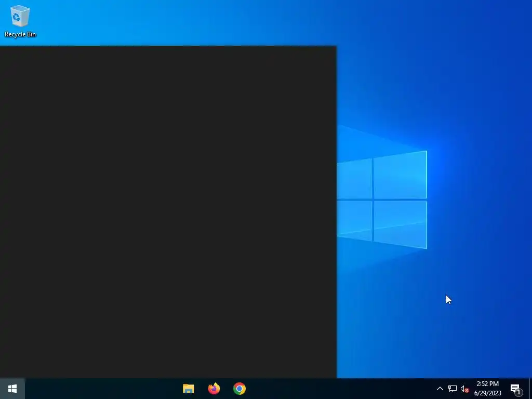Open the clock showing 2:52 PM
The height and width of the screenshot is (399, 532).
tap(487, 389)
